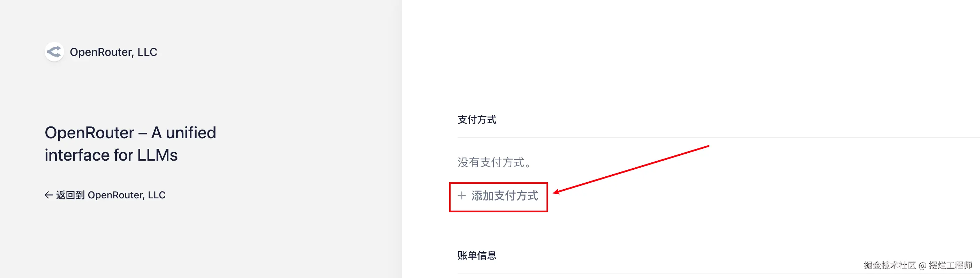Click the word "LLMs" in the headline
Screen dimensions: 980x278
[x=157, y=155]
